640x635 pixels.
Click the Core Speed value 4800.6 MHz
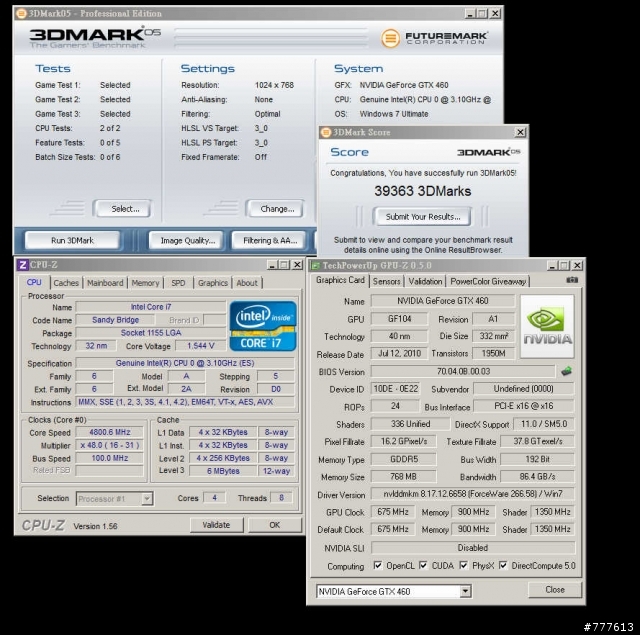coord(109,432)
